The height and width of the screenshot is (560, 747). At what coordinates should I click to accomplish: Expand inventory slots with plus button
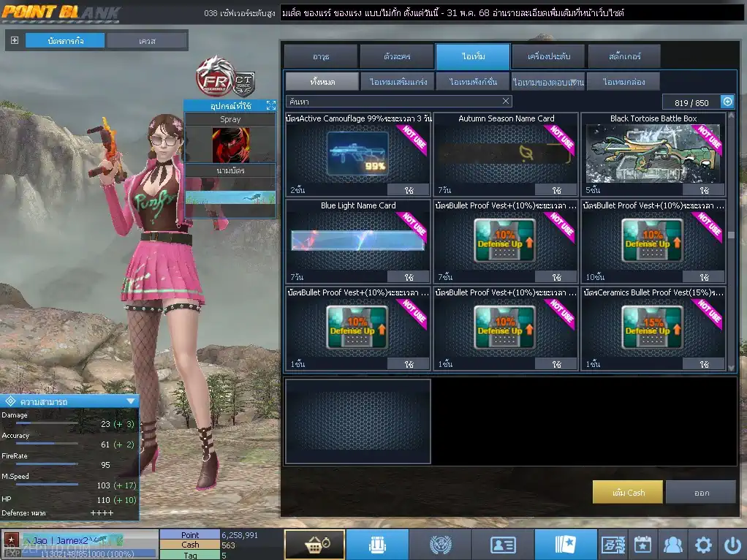[x=727, y=102]
